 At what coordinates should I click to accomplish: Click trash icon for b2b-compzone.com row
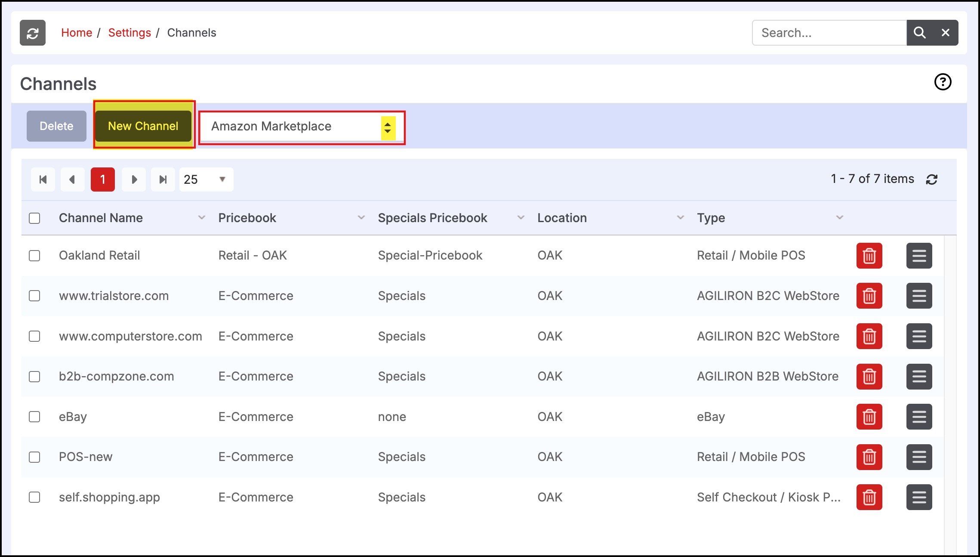point(869,377)
